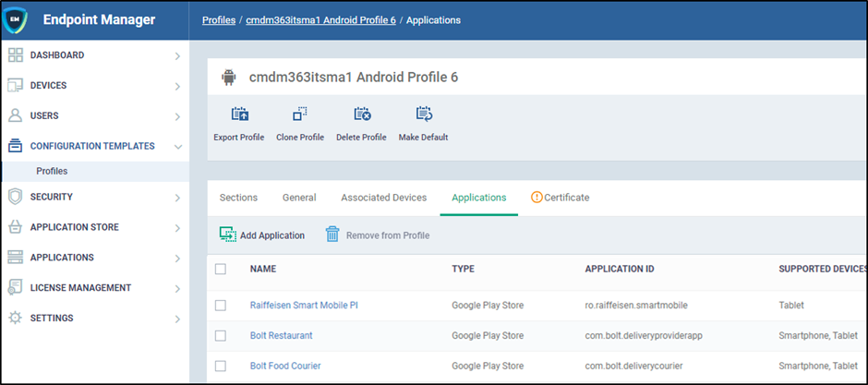868x385 pixels.
Task: Expand the Users menu chevron
Action: (x=177, y=116)
